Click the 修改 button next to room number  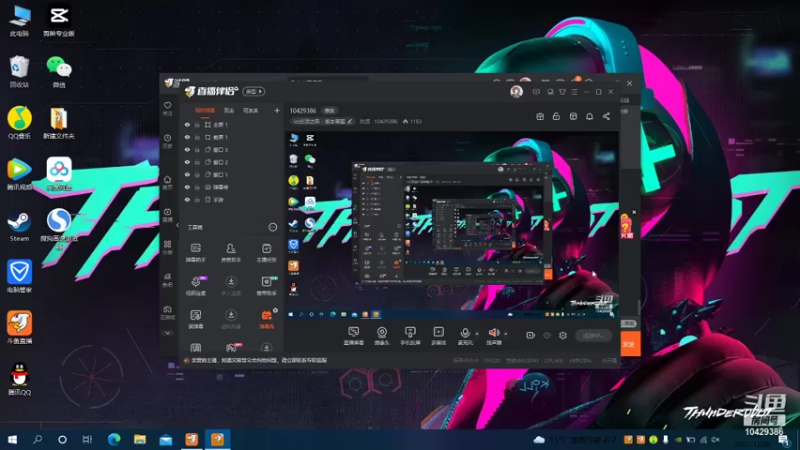pyautogui.click(x=330, y=111)
